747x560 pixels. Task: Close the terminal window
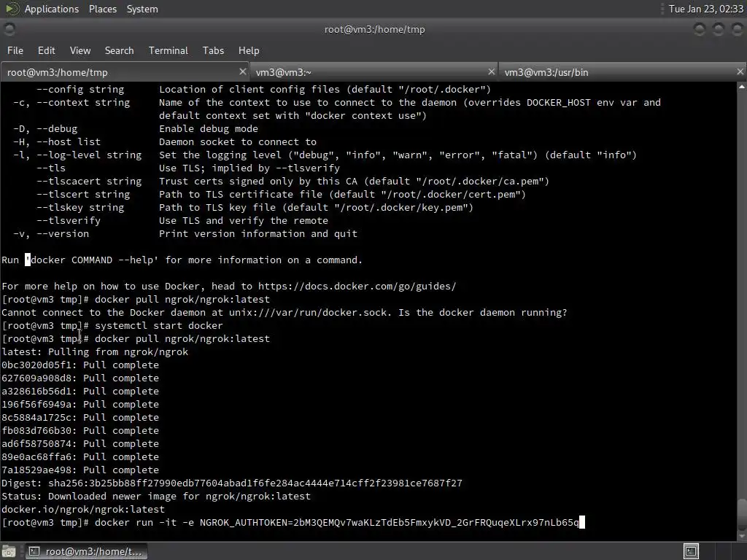click(x=737, y=29)
